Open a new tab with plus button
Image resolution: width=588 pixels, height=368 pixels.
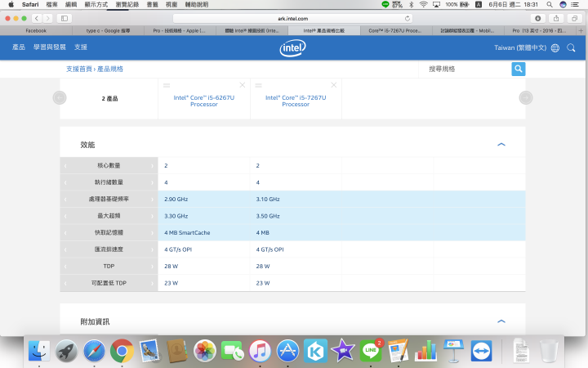coord(581,30)
